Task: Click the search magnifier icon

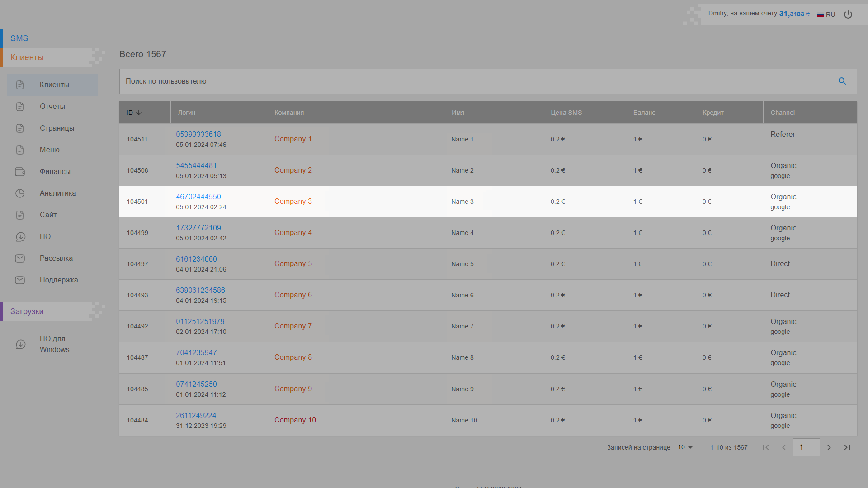Action: tap(842, 81)
